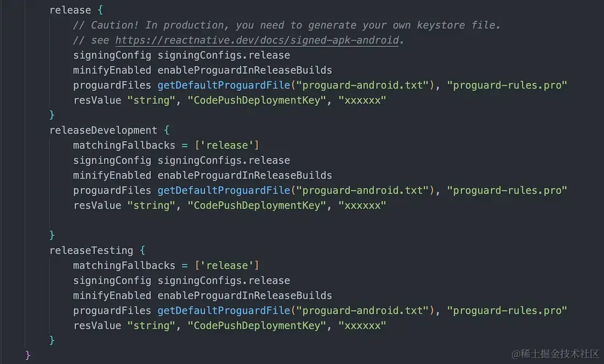The height and width of the screenshot is (364, 604).
Task: Click the pink closing brace on the last line
Action: point(28,355)
